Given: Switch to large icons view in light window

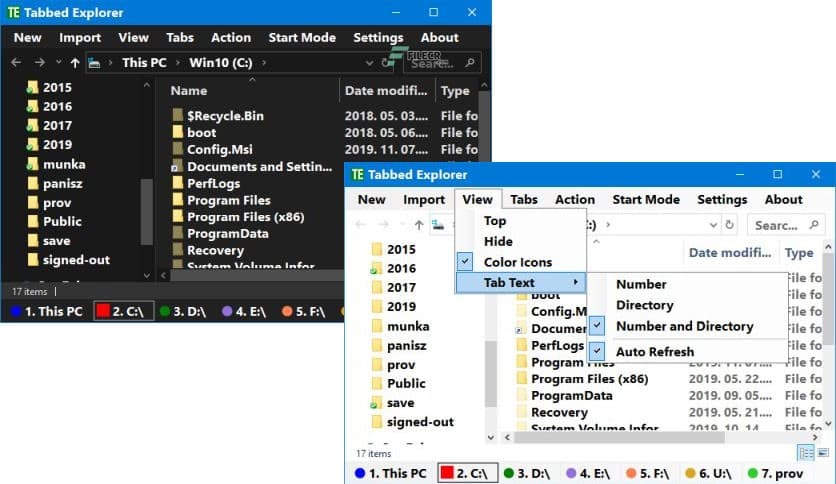Looking at the screenshot, I should [823, 453].
